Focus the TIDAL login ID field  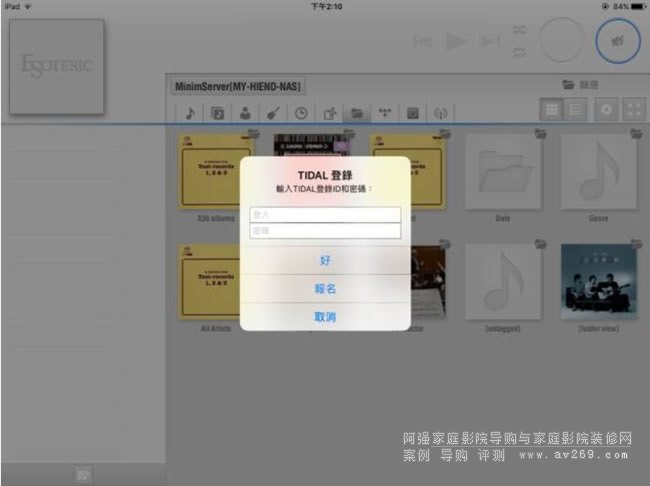pyautogui.click(x=325, y=214)
